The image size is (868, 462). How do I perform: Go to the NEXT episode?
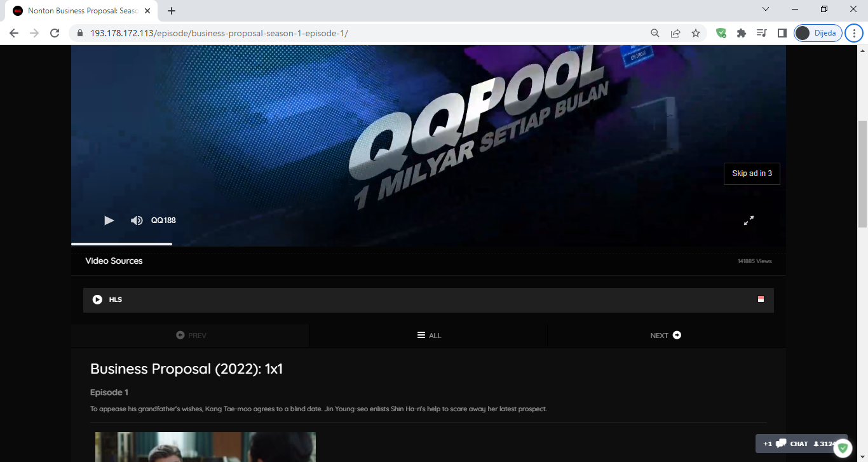[x=666, y=336]
